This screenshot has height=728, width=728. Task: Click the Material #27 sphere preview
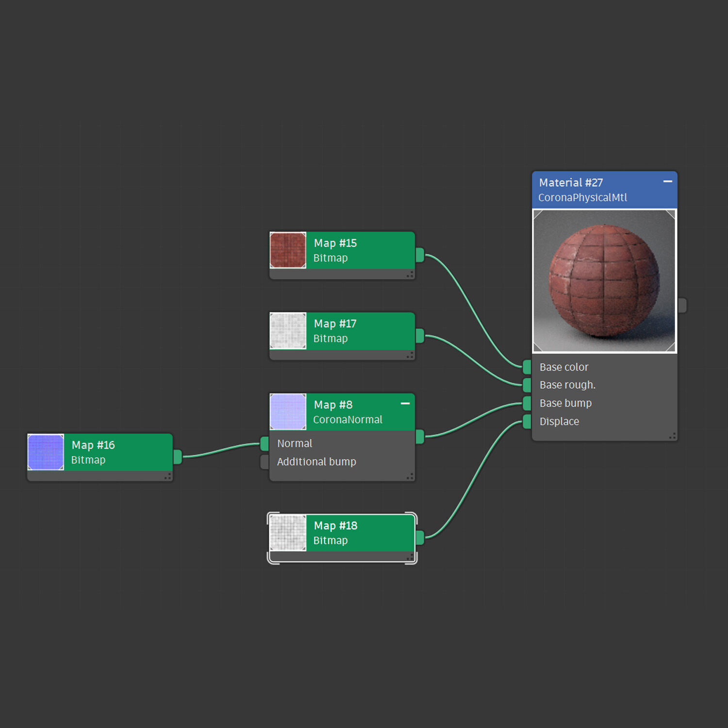click(x=604, y=281)
